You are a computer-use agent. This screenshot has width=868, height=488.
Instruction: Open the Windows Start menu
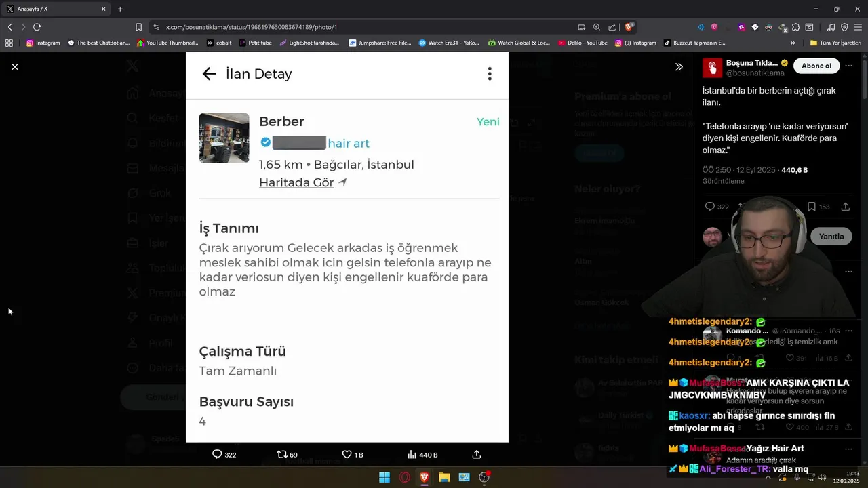[x=384, y=477]
